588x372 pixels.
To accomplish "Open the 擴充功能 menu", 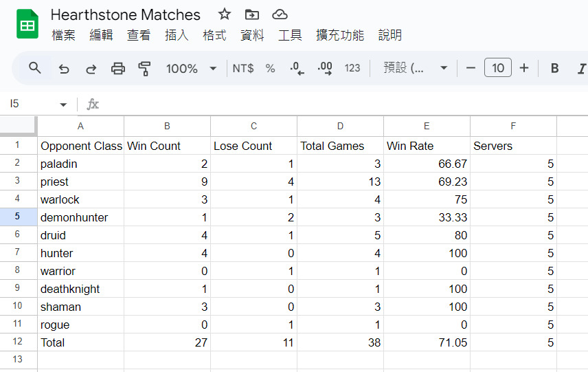I will [x=340, y=35].
